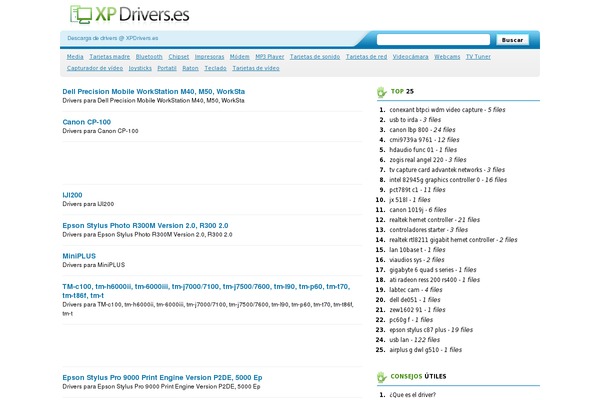Screen dimensions: 600x400
Task: Open the Módem category
Action: [240, 57]
